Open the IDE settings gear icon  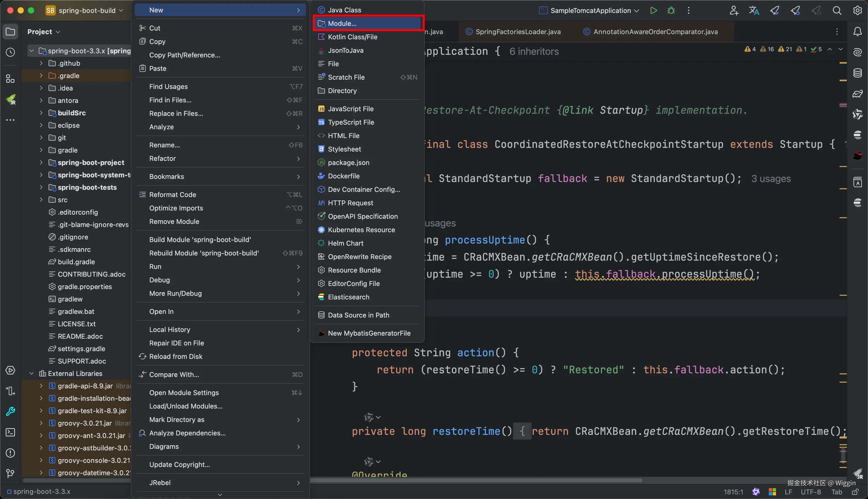(857, 10)
